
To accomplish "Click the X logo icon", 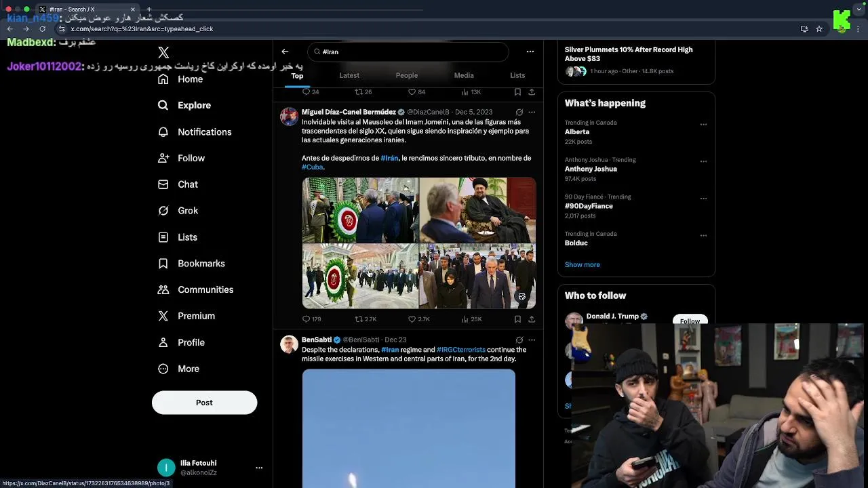I will (163, 52).
